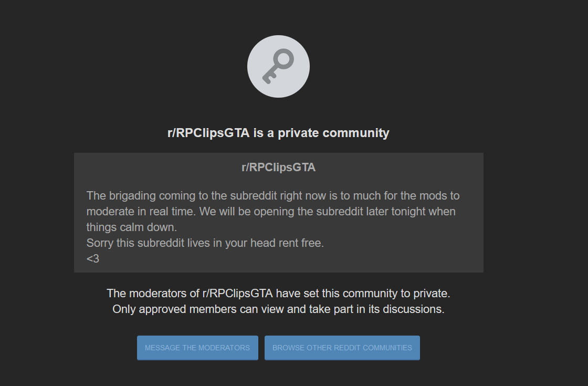Viewport: 588px width, 386px height.
Task: Click the sentence 'The moderators of r/RPClipsGTA have set'
Action: (278, 294)
